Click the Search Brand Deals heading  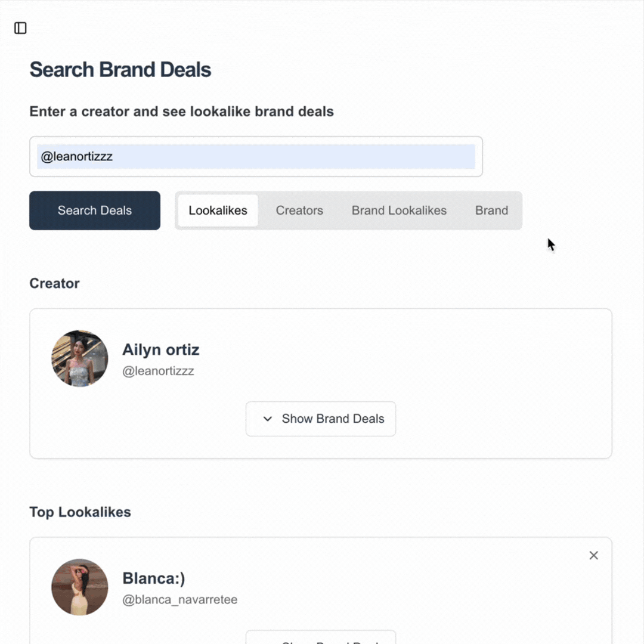coord(120,69)
